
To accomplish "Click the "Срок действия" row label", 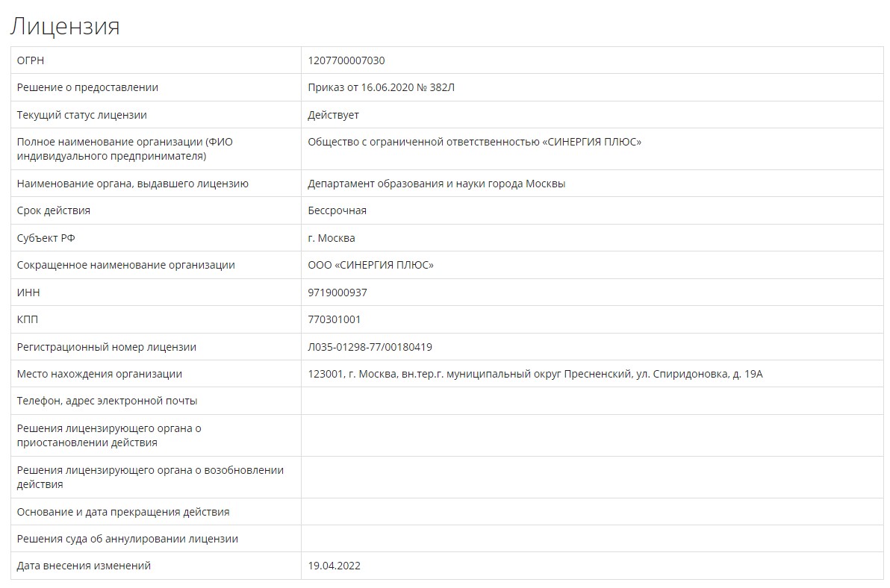I will pos(53,210).
